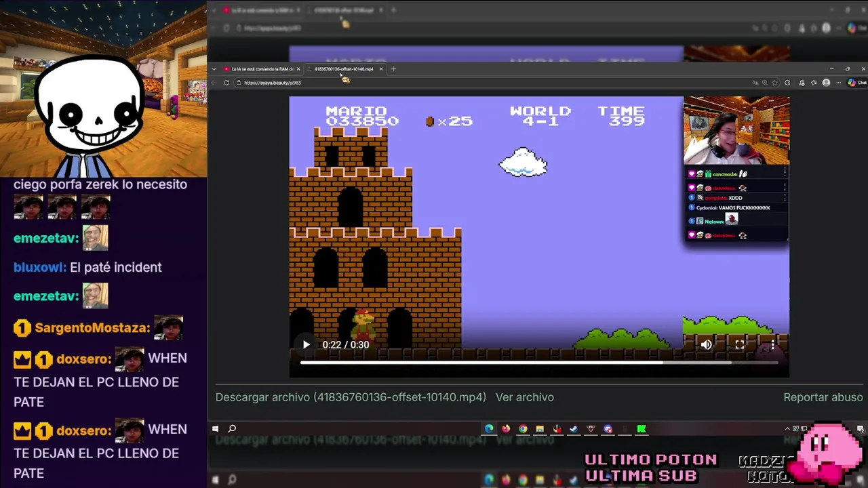Image resolution: width=868 pixels, height=488 pixels.
Task: Click Descargar archivo download link
Action: (351, 397)
